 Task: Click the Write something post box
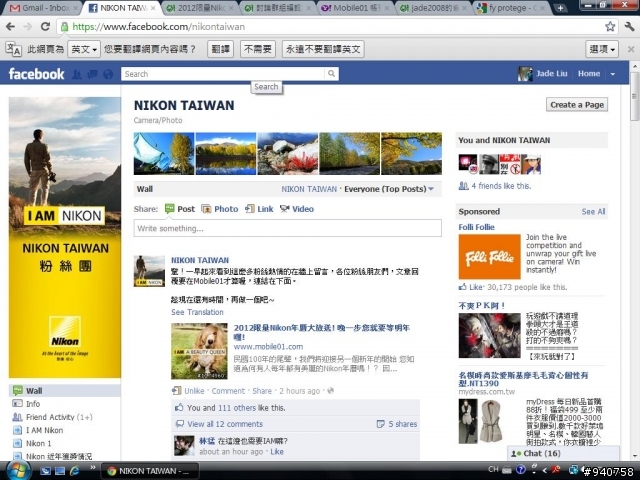[x=287, y=228]
